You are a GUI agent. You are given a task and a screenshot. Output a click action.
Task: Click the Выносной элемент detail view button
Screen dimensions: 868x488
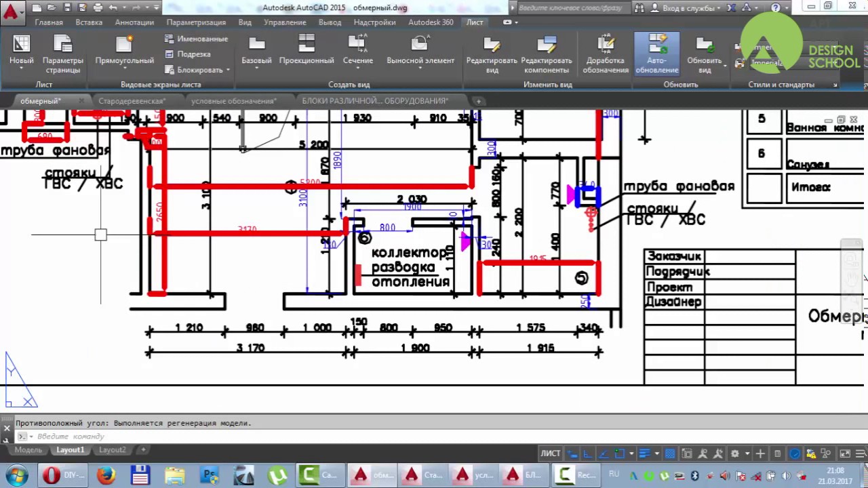tap(420, 52)
